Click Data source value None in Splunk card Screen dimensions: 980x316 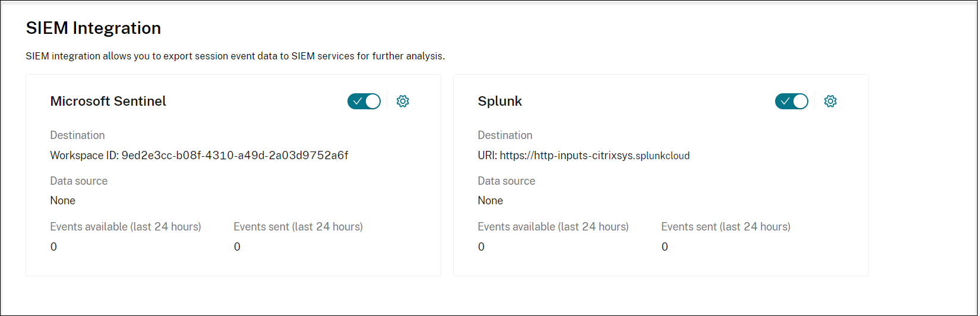(490, 201)
